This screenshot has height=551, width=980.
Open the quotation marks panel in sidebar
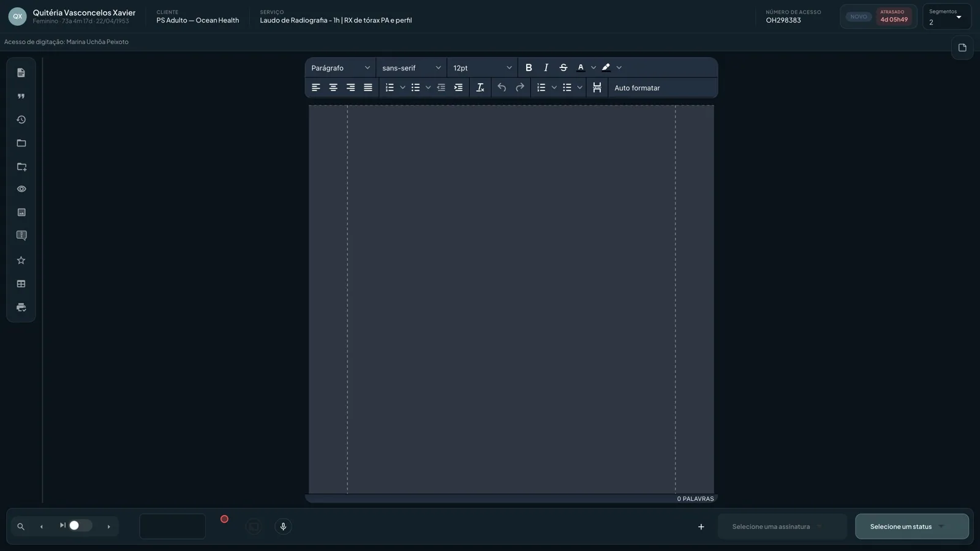[x=21, y=96]
